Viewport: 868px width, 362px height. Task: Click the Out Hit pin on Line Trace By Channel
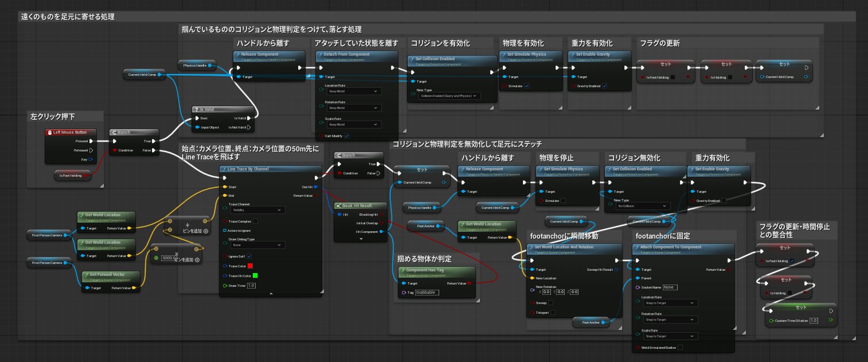tap(316, 187)
